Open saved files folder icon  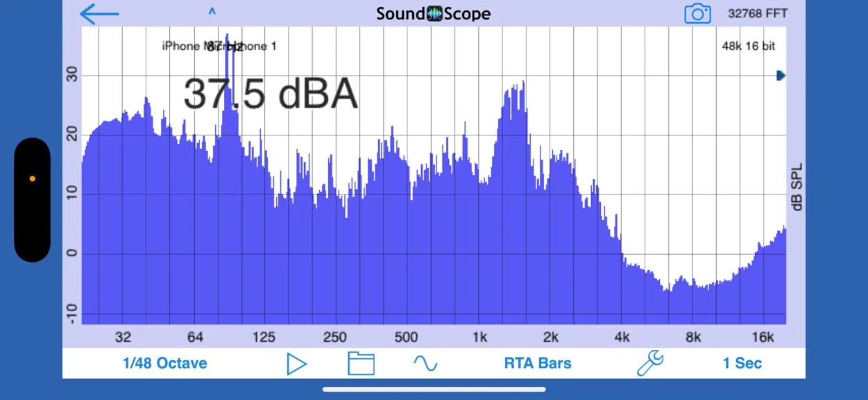coord(361,363)
